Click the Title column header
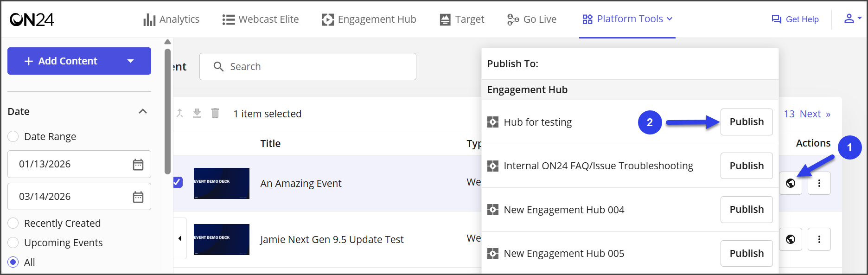Image resolution: width=868 pixels, height=275 pixels. [270, 143]
